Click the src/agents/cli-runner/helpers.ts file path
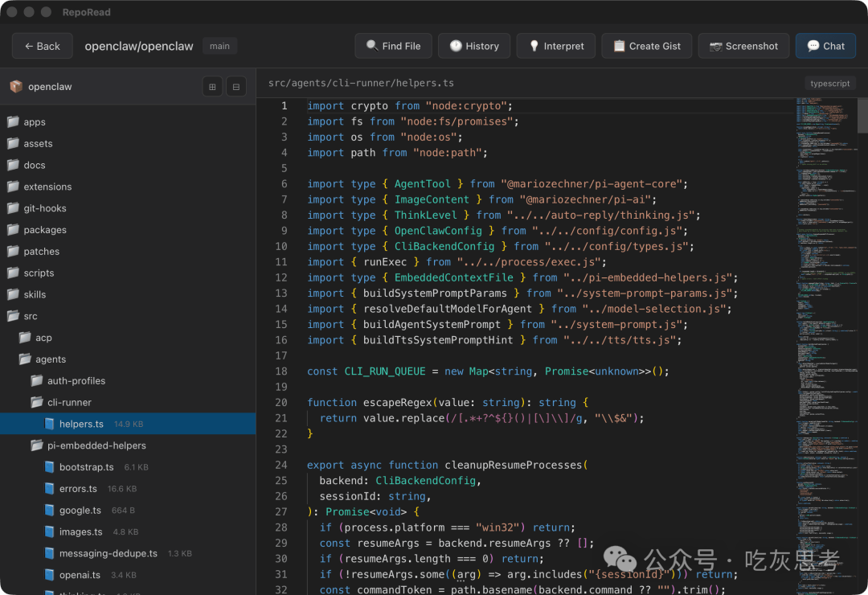This screenshot has width=868, height=595. 361,83
